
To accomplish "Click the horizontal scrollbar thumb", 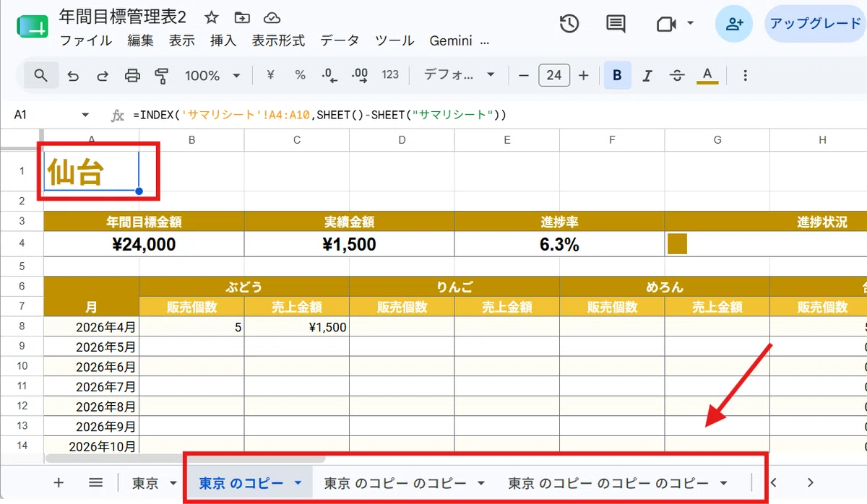I will 186,458.
